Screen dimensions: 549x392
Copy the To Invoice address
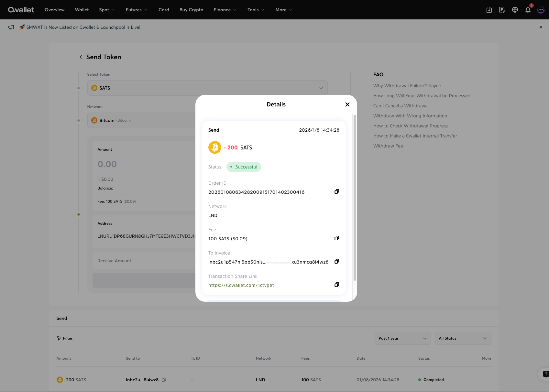click(x=336, y=262)
